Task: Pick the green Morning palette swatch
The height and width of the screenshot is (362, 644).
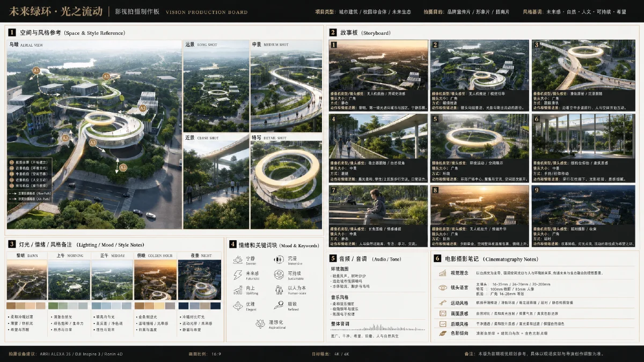Action: pos(53,305)
